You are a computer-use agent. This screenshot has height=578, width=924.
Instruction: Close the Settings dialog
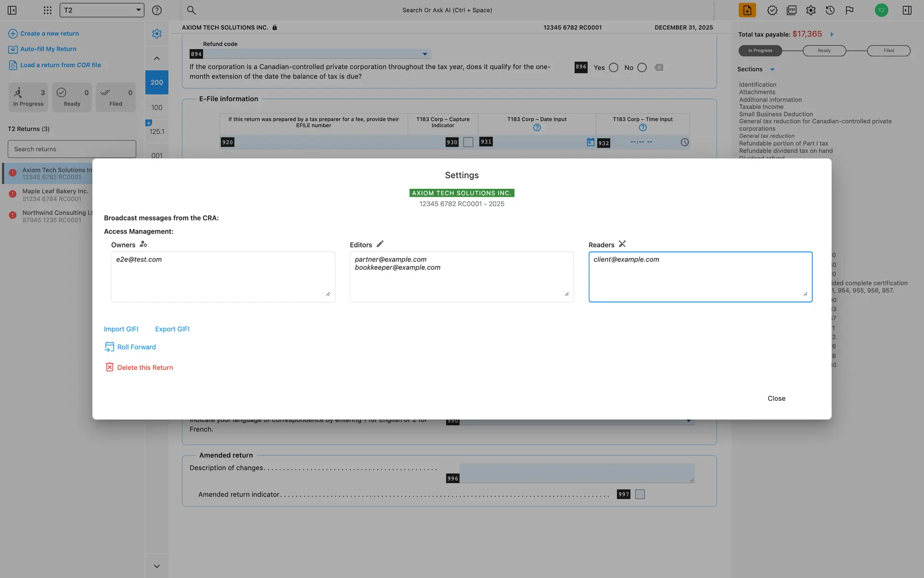click(x=776, y=398)
